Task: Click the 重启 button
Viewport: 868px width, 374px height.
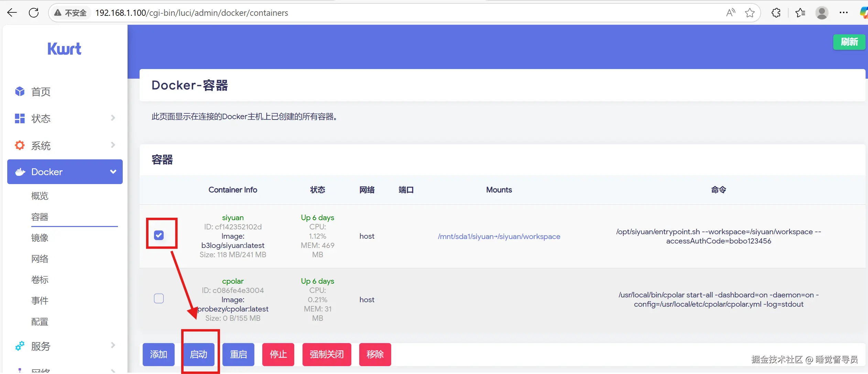Action: [238, 354]
